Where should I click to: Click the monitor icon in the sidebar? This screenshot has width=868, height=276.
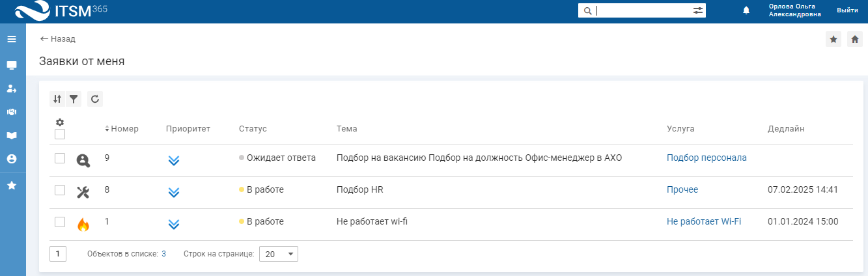[12, 65]
